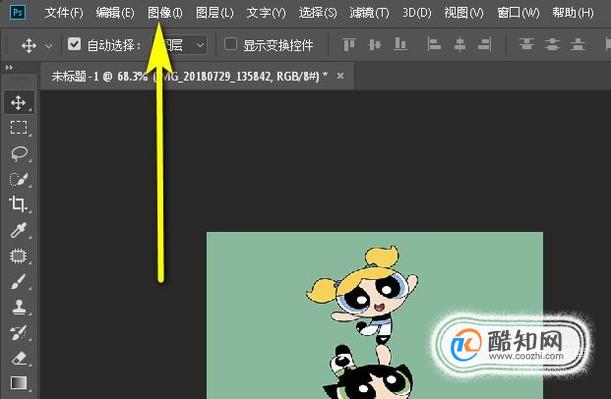Select the Clone Stamp tool
611x399 pixels.
tap(19, 307)
